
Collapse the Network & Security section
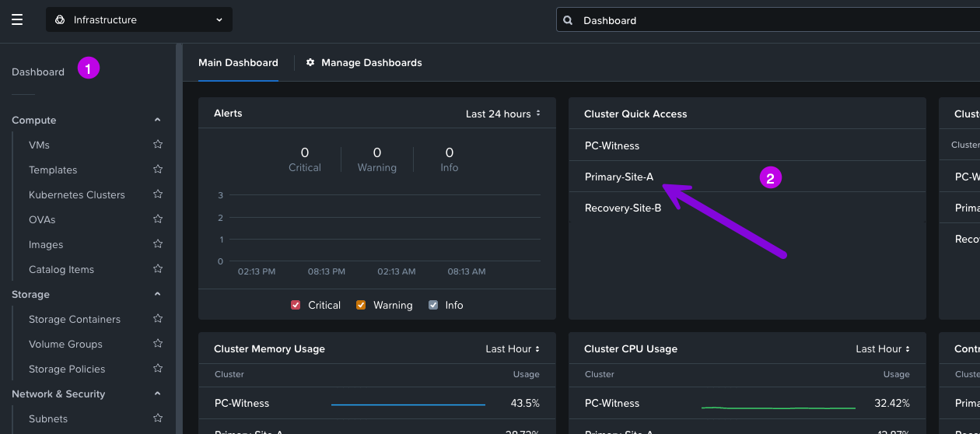pyautogui.click(x=158, y=394)
